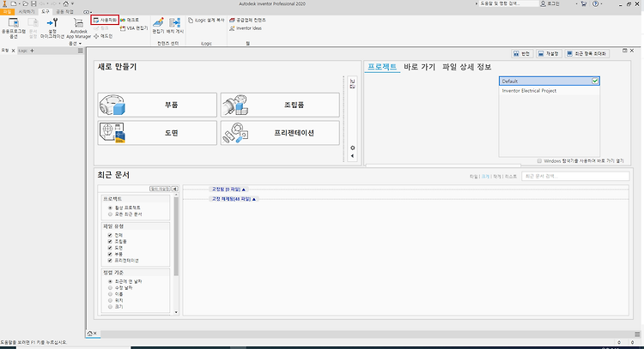
Task: Click the 반전 button
Action: click(522, 54)
